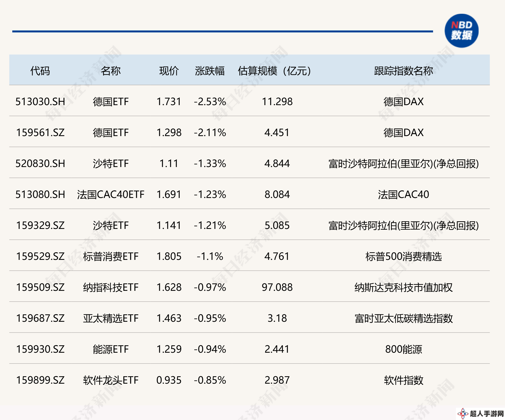
Task: Click price value 1.141
Action: pyautogui.click(x=169, y=225)
